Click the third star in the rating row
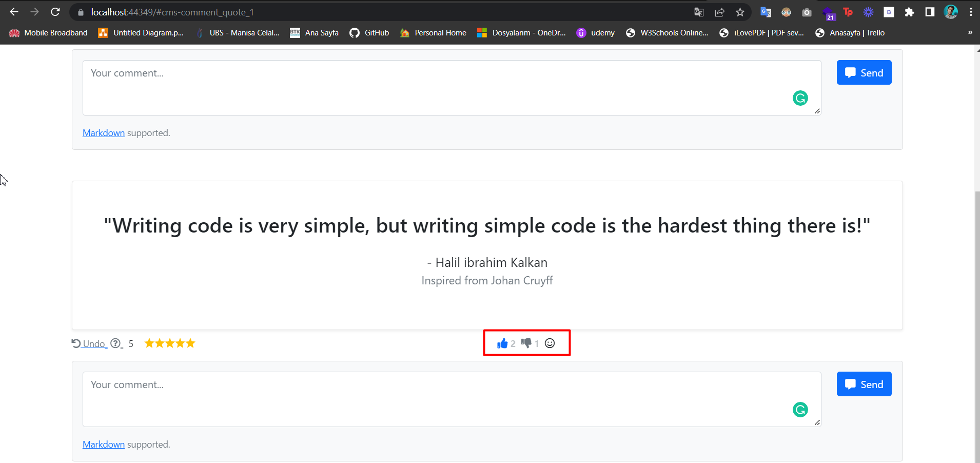980x463 pixels. [x=169, y=343]
